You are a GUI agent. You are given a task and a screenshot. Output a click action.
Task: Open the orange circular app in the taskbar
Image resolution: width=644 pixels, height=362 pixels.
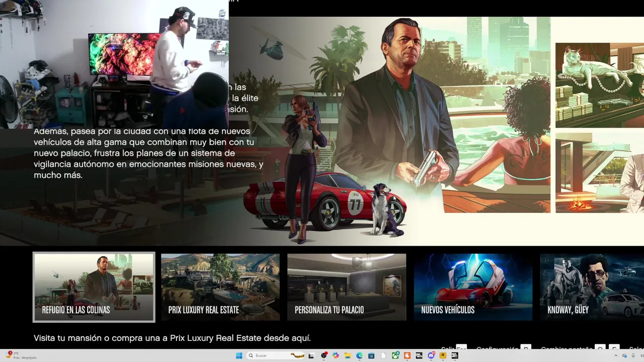click(x=407, y=355)
